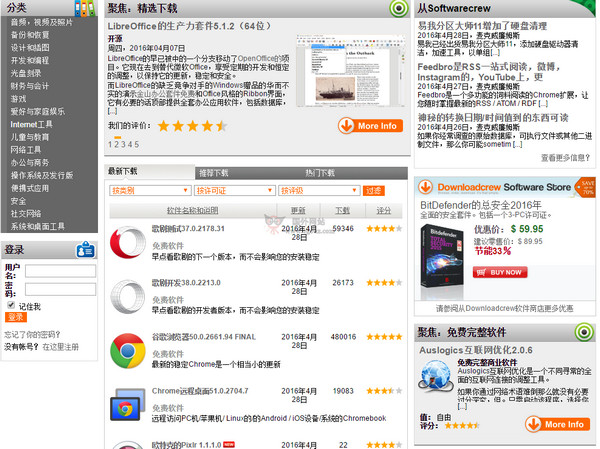Open Auslogics互联网优化2.0.6 title link
The height and width of the screenshot is (449, 600).
click(476, 350)
